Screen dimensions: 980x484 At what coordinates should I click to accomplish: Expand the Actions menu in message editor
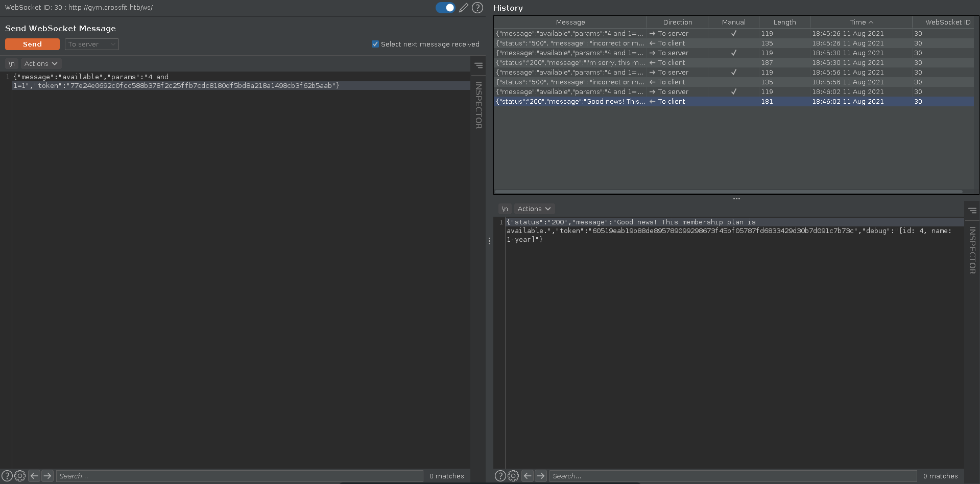[x=41, y=64]
